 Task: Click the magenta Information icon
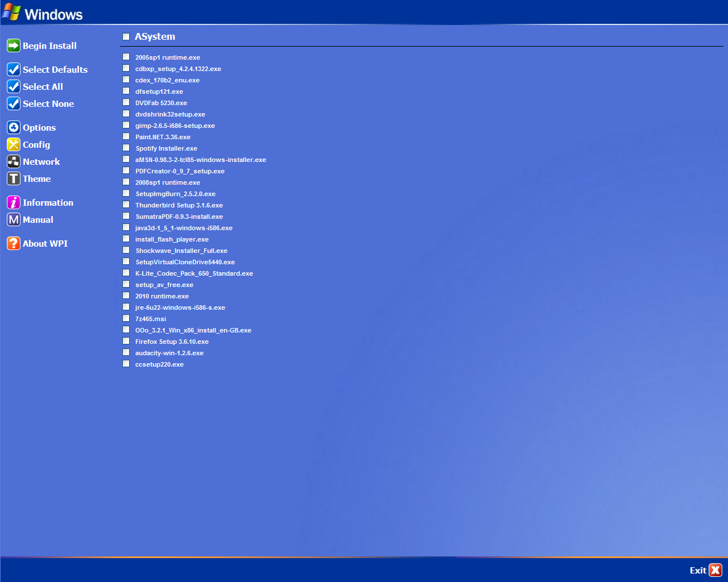point(14,202)
